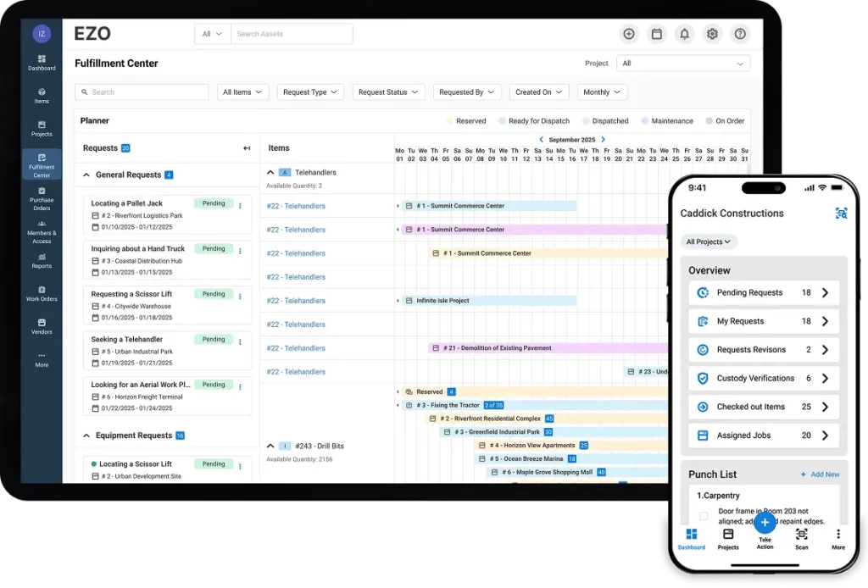Image resolution: width=868 pixels, height=588 pixels.
Task: Click the add plus icon in header
Action: (x=628, y=34)
